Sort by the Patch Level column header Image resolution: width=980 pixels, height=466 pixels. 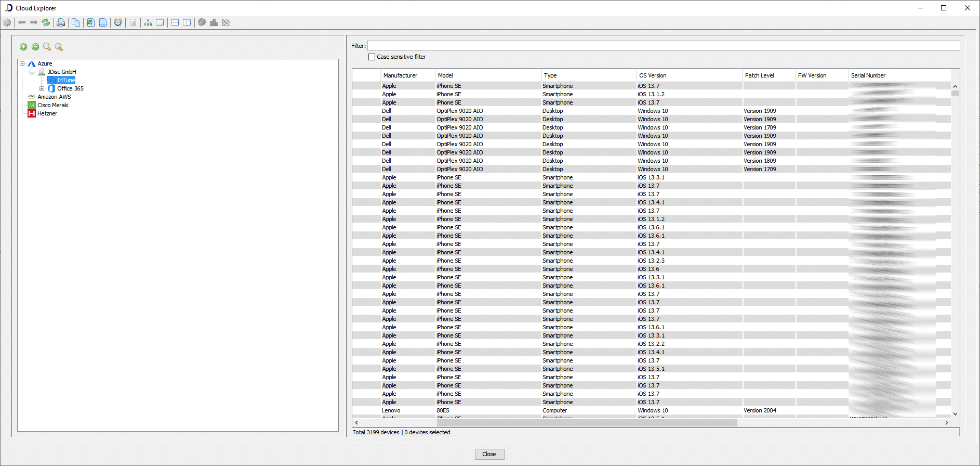tap(769, 75)
